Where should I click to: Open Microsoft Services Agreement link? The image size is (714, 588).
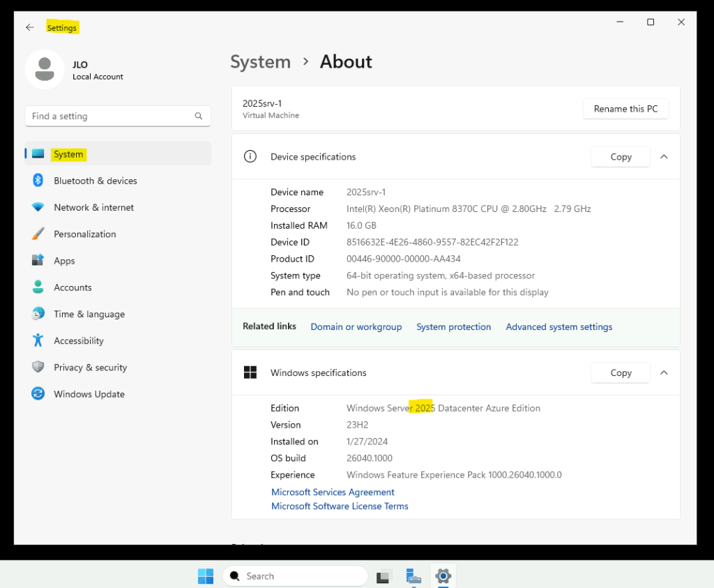[x=333, y=492]
